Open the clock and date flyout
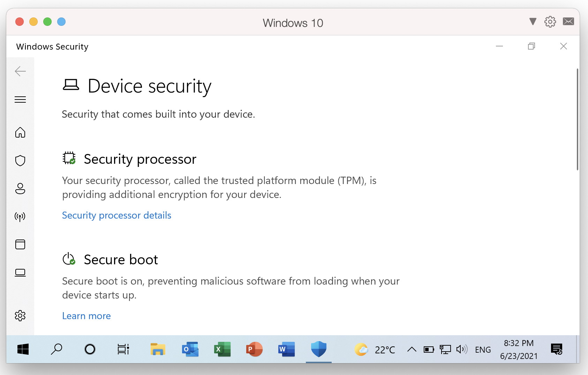Screen dimensions: 588x375 click(x=519, y=350)
